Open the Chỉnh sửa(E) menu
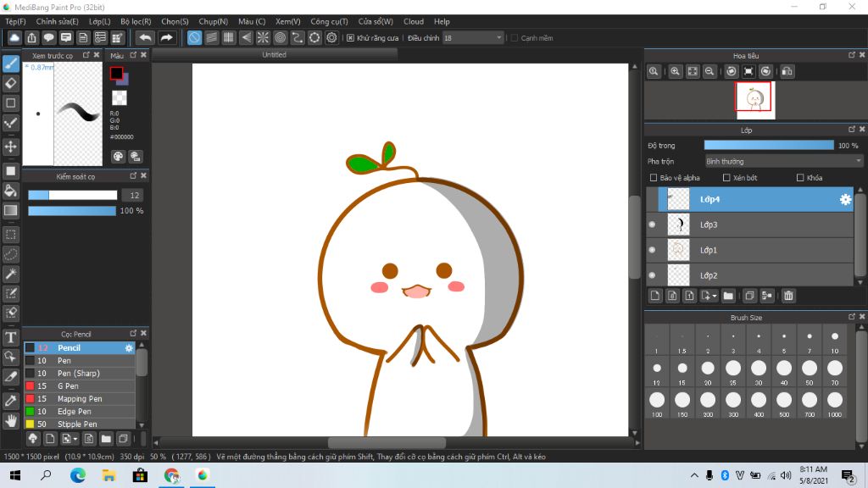The image size is (868, 488). (57, 21)
